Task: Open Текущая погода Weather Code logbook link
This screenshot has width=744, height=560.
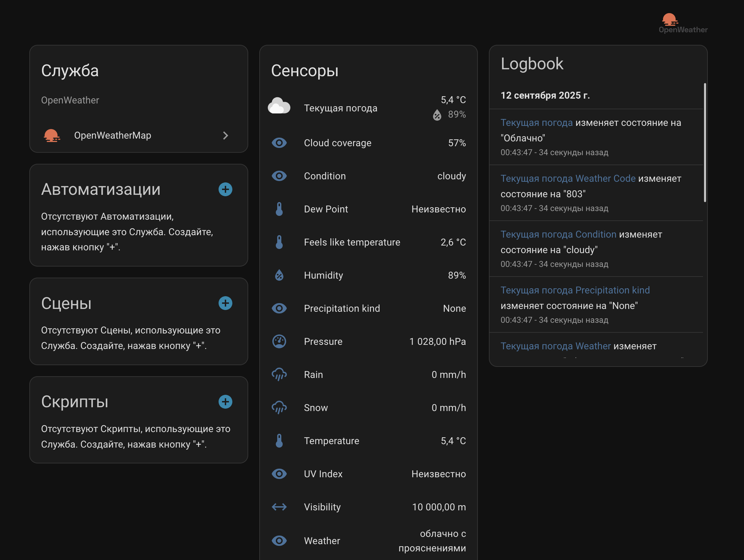Action: pos(568,179)
